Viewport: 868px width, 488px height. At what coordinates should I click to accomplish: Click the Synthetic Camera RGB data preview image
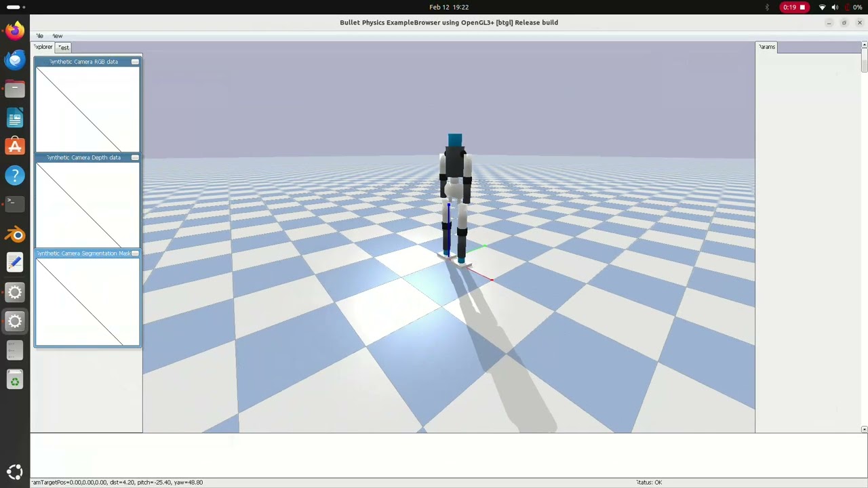point(87,109)
